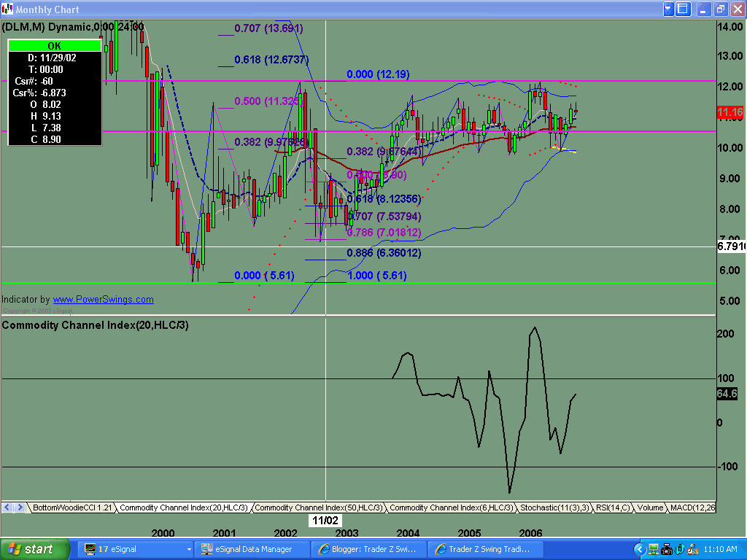Image resolution: width=747 pixels, height=560 pixels.
Task: Expand hidden system tray icons
Action: click(640, 550)
